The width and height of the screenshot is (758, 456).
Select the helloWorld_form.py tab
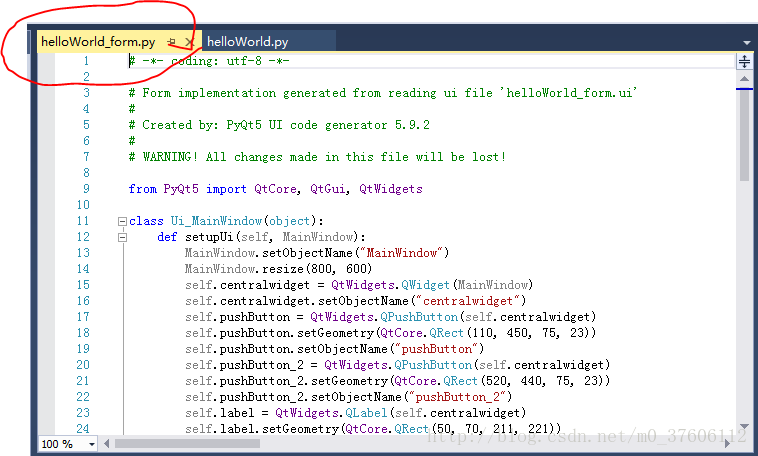pyautogui.click(x=98, y=42)
